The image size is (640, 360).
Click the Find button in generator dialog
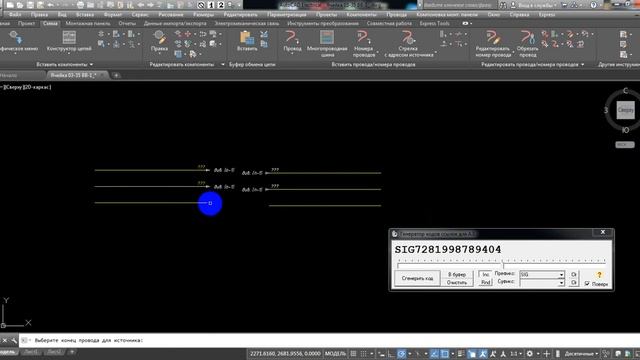point(485,282)
